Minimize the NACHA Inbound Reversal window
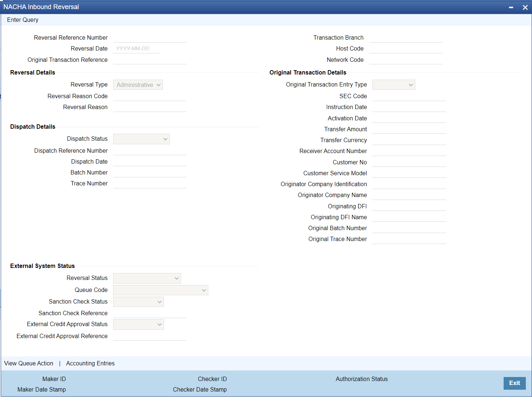The width and height of the screenshot is (532, 397). click(x=511, y=7)
